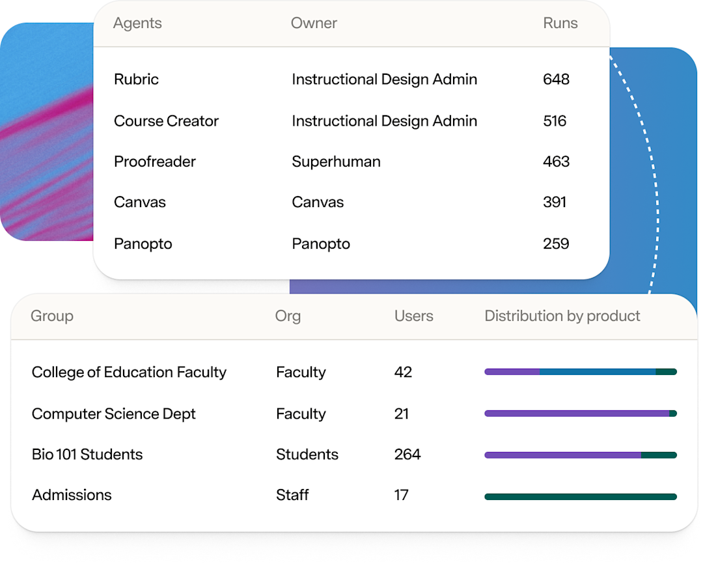703x588 pixels.
Task: Click Instructional Design Admin owner in Rubric row
Action: 384,79
